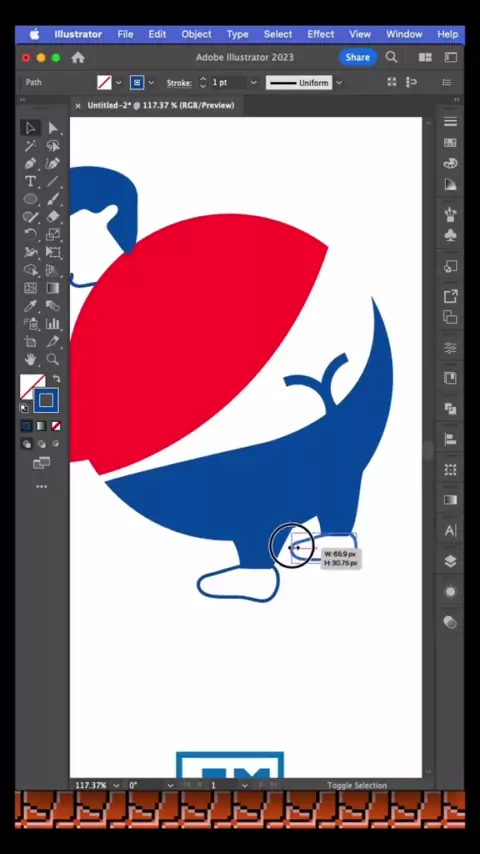
Task: Select the Ellipse tool
Action: [31, 199]
